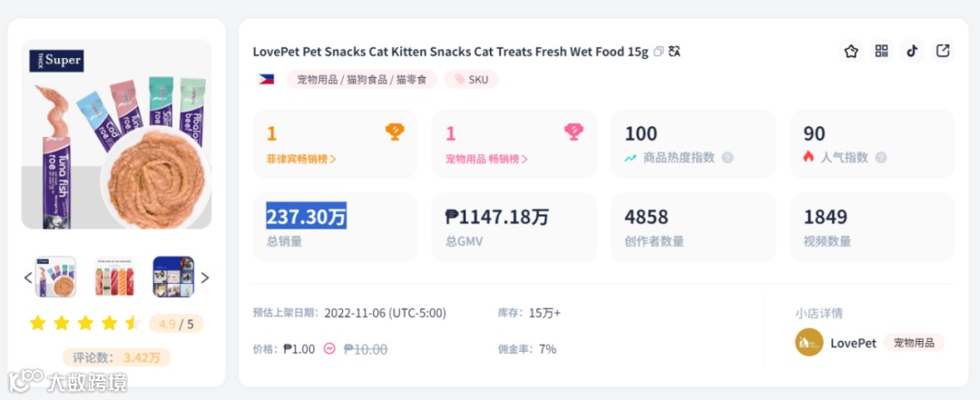Open the QR code icon

[882, 52]
